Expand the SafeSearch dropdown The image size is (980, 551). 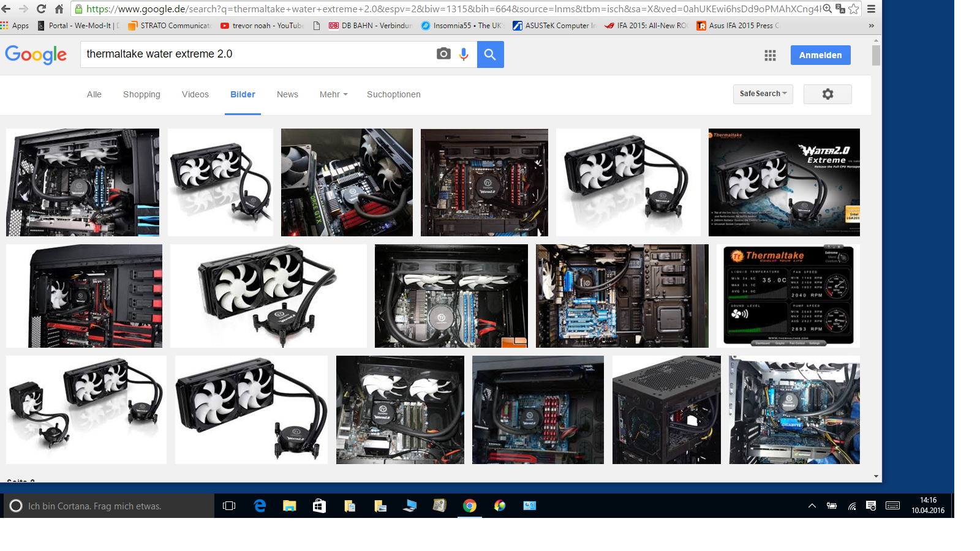coord(763,94)
